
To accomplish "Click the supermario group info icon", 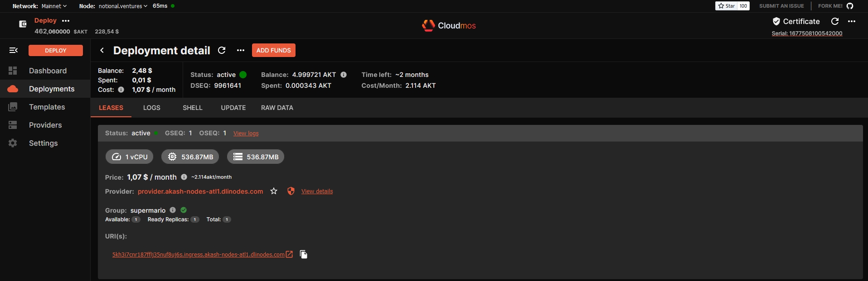I will (x=173, y=210).
